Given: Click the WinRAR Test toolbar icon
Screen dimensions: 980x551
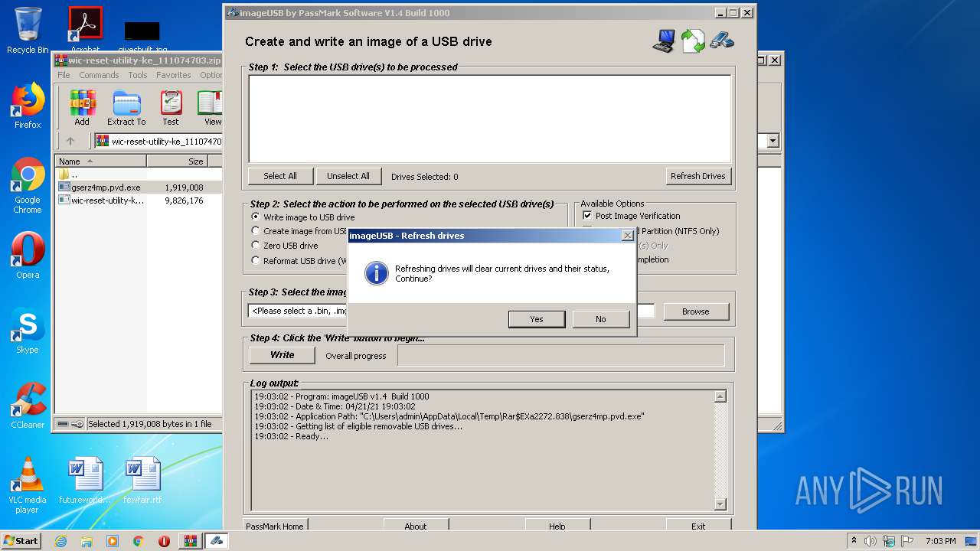Looking at the screenshot, I should (171, 108).
